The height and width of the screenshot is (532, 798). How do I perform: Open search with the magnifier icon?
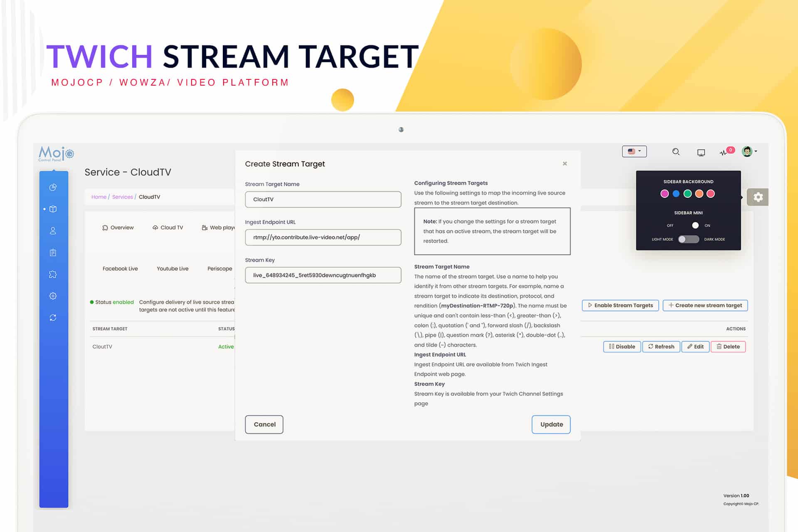[676, 152]
